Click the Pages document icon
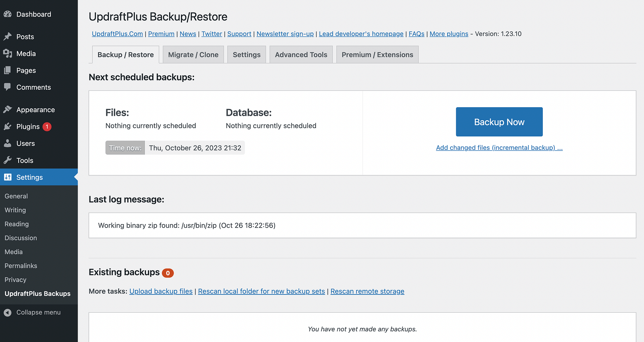644x342 pixels. point(8,70)
